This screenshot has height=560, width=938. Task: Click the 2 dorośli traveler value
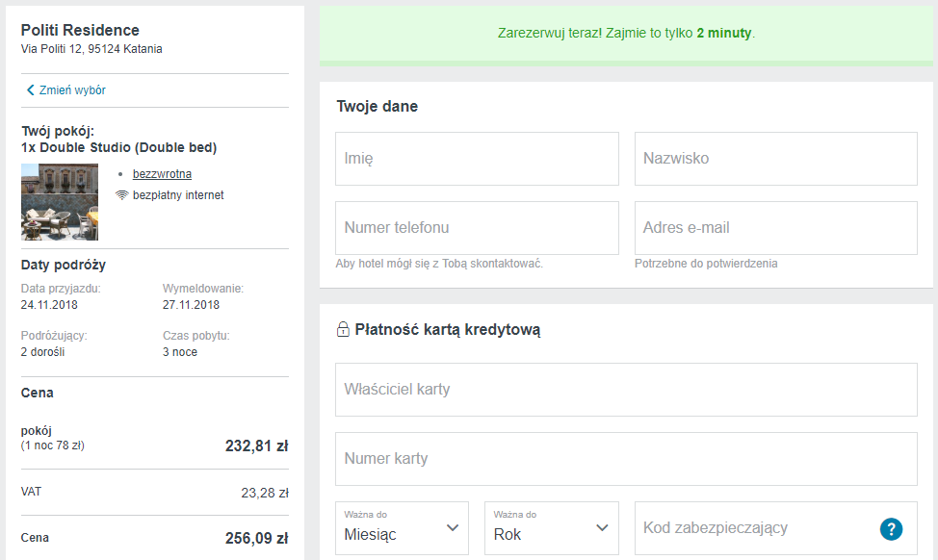[42, 352]
